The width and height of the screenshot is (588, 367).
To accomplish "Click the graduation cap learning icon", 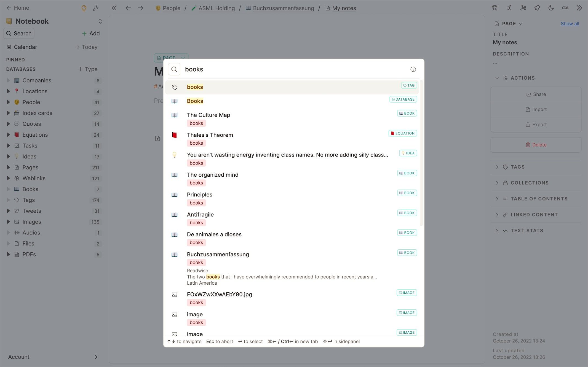I will [494, 8].
